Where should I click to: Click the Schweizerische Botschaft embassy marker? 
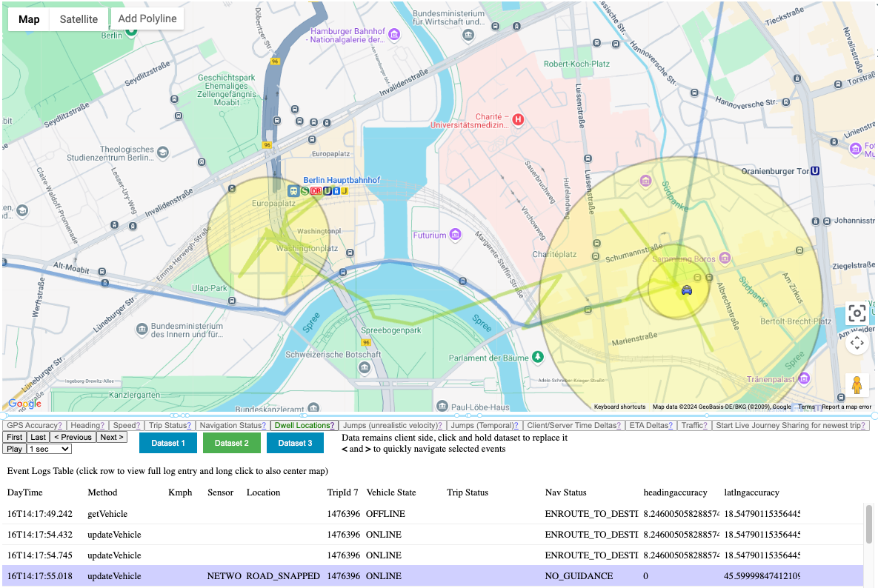coord(365,367)
